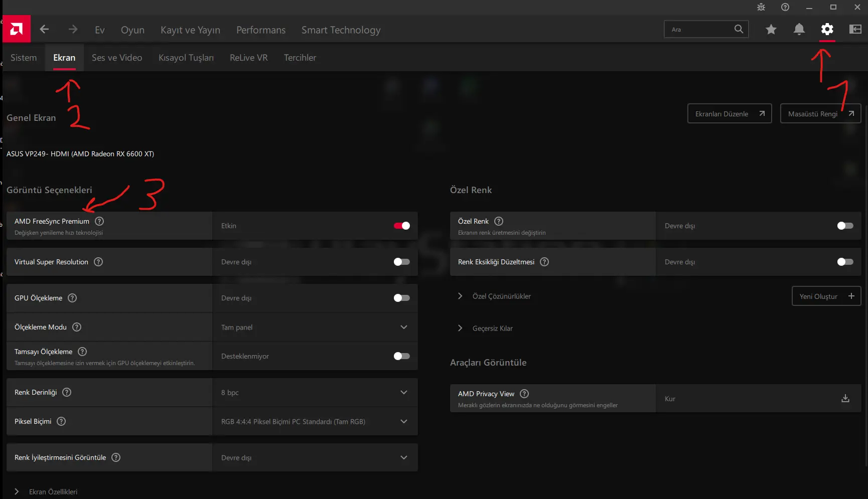Open Piksel Biçimi RGB 4:4:4 dropdown
This screenshot has height=499, width=868.
point(315,421)
